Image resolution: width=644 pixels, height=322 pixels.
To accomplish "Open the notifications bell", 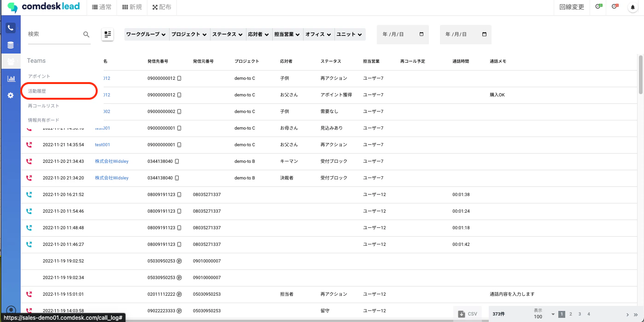I will point(632,7).
